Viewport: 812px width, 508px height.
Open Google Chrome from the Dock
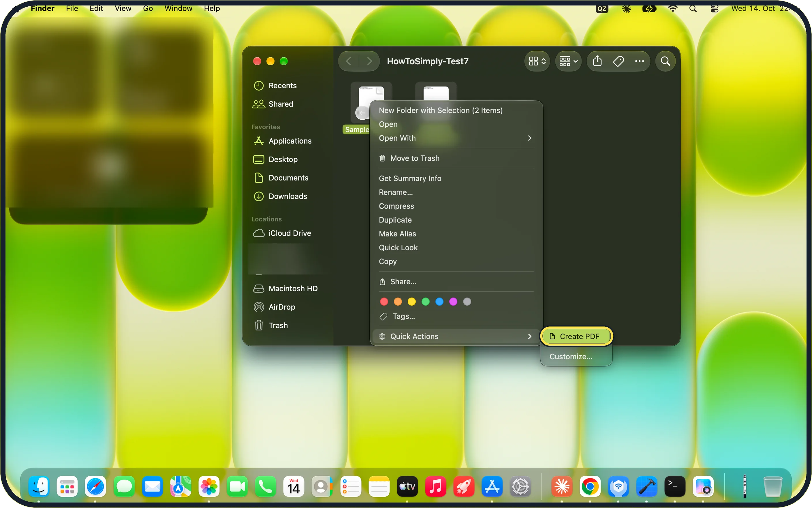coord(590,486)
